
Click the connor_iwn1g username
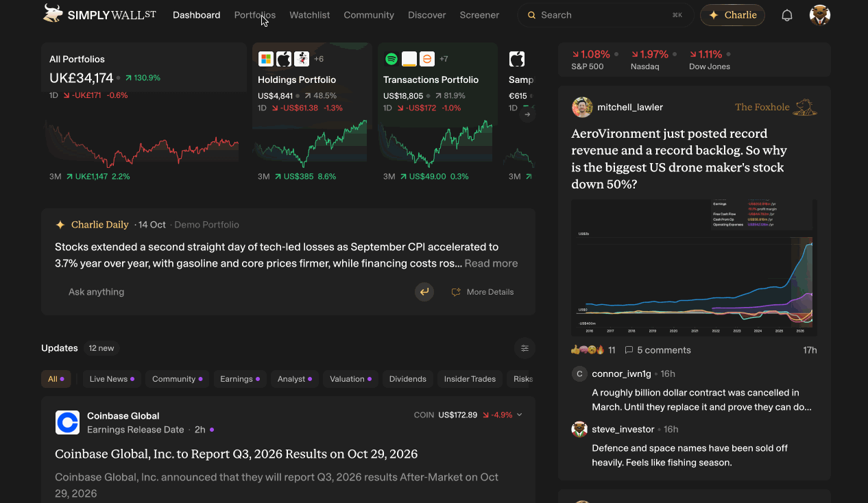click(x=620, y=373)
